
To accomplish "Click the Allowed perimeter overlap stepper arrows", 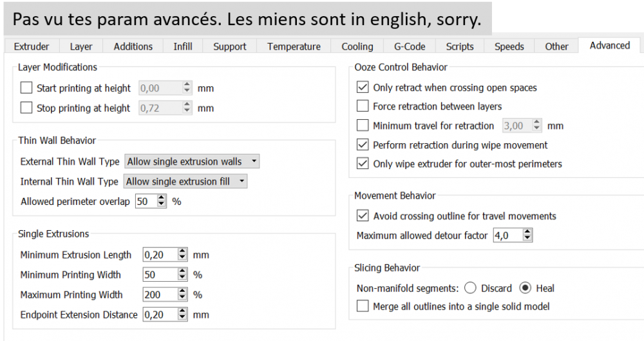I will click(x=162, y=201).
